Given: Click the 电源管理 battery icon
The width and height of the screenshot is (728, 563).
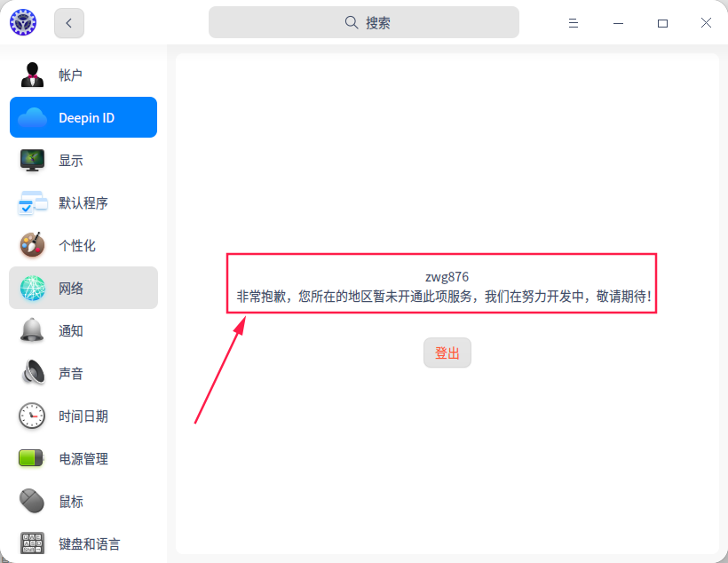Looking at the screenshot, I should pyautogui.click(x=31, y=458).
